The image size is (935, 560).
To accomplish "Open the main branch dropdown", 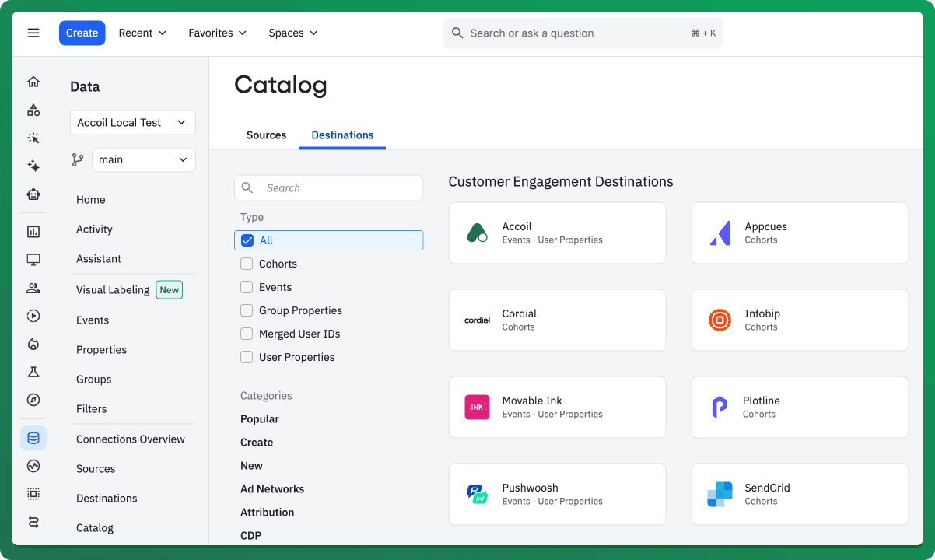I will point(143,159).
